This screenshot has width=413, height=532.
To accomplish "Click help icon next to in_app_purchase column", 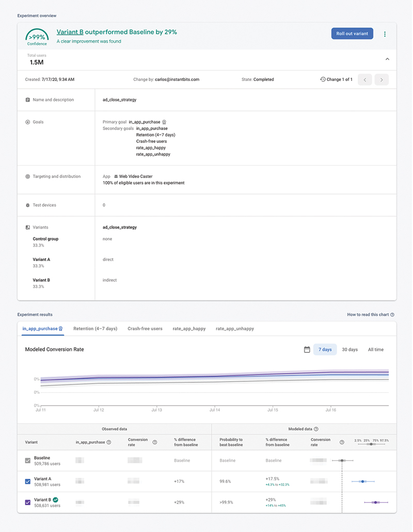I will pyautogui.click(x=109, y=442).
